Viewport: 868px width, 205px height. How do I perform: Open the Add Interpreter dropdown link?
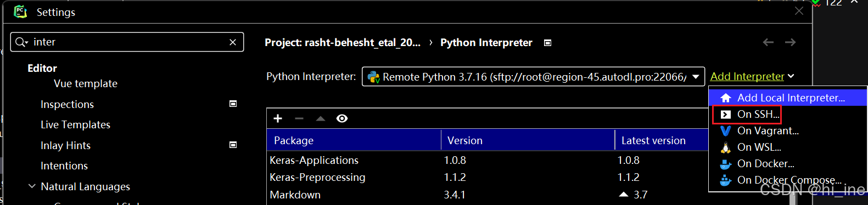[x=752, y=76]
